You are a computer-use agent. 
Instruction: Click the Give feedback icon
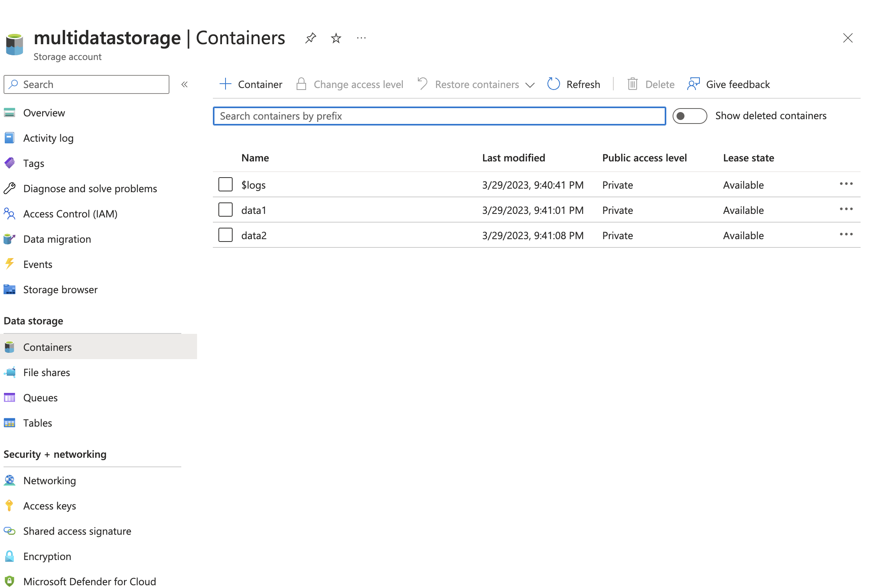click(694, 84)
